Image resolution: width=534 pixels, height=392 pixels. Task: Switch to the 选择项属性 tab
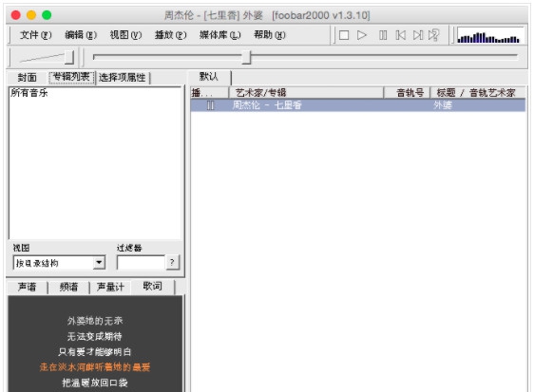(x=123, y=78)
